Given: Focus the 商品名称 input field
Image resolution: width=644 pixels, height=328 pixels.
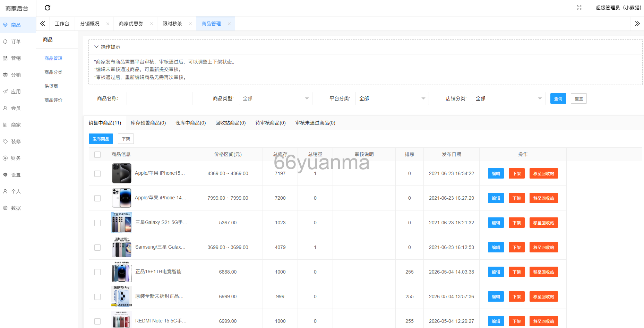Looking at the screenshot, I should [160, 98].
